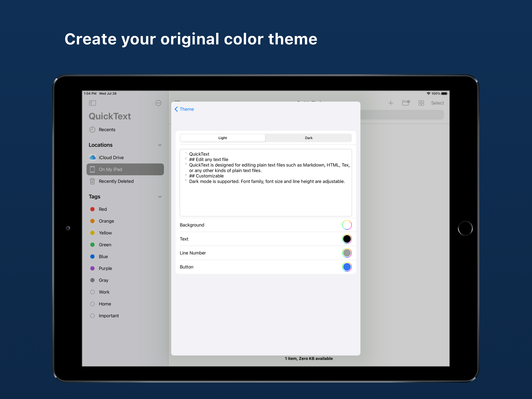Tap the plus new document icon
Screen dimensions: 532x399
(x=391, y=103)
